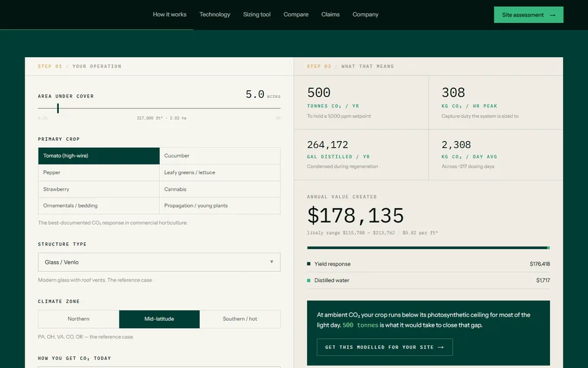Select Cucumber as primary crop

coord(220,156)
